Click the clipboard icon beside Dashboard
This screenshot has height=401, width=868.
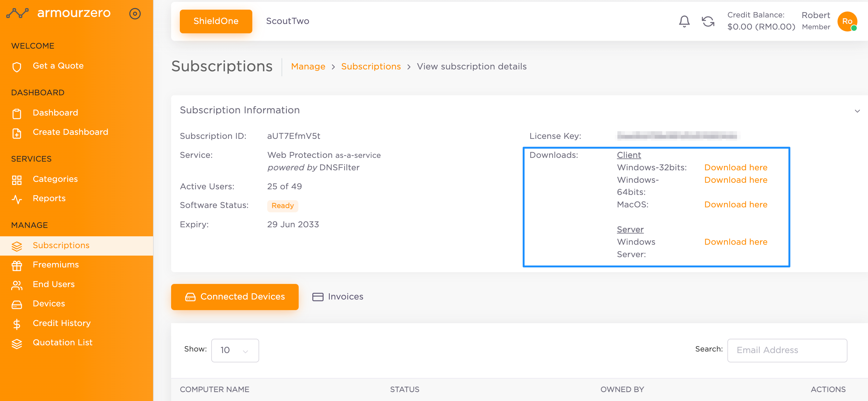(x=16, y=114)
